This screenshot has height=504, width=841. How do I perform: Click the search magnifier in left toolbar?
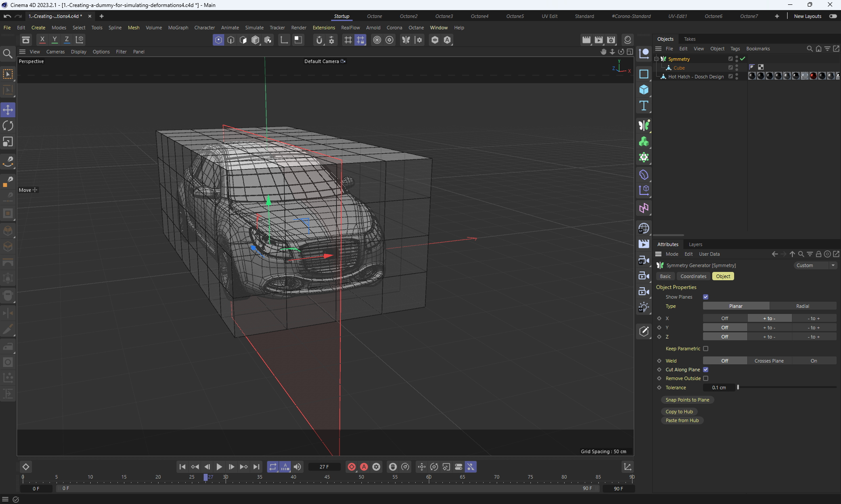[x=7, y=54]
